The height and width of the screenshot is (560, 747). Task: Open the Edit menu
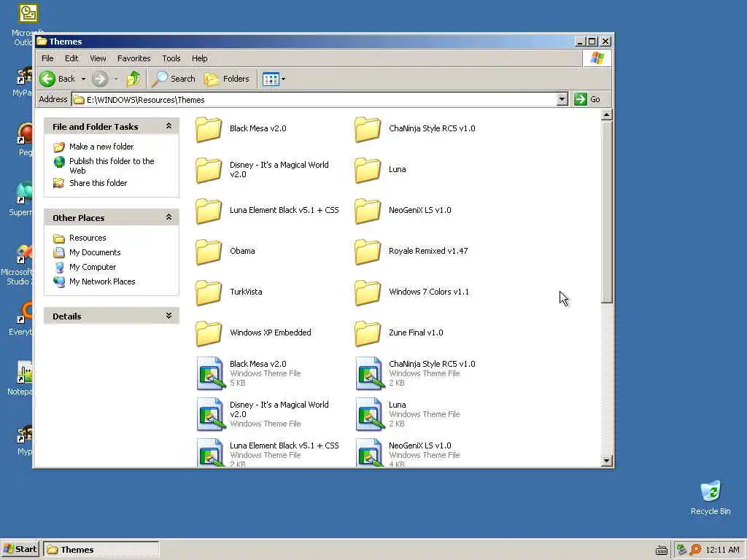[x=71, y=58]
